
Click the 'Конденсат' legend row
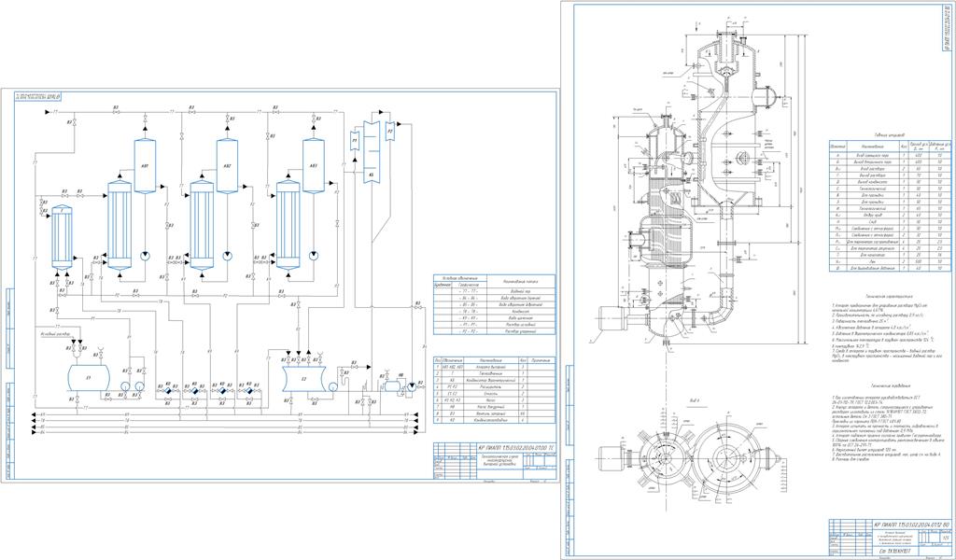pyautogui.click(x=494, y=311)
